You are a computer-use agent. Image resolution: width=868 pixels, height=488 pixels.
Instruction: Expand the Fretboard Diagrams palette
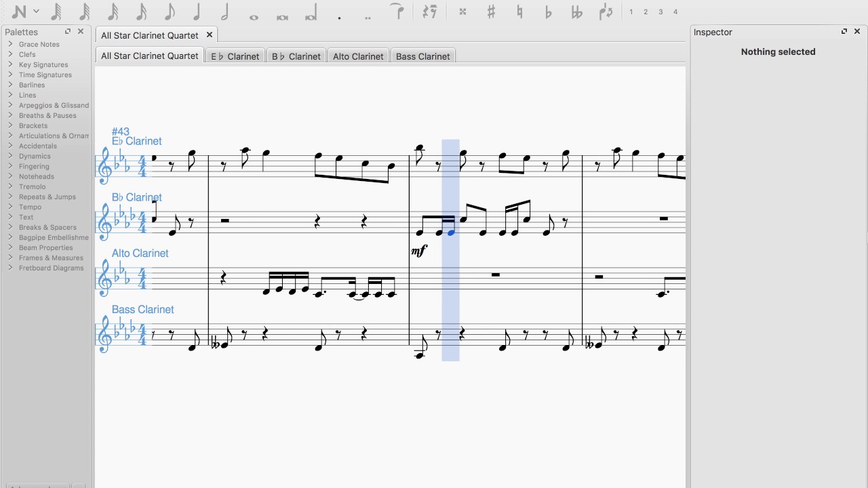[10, 268]
